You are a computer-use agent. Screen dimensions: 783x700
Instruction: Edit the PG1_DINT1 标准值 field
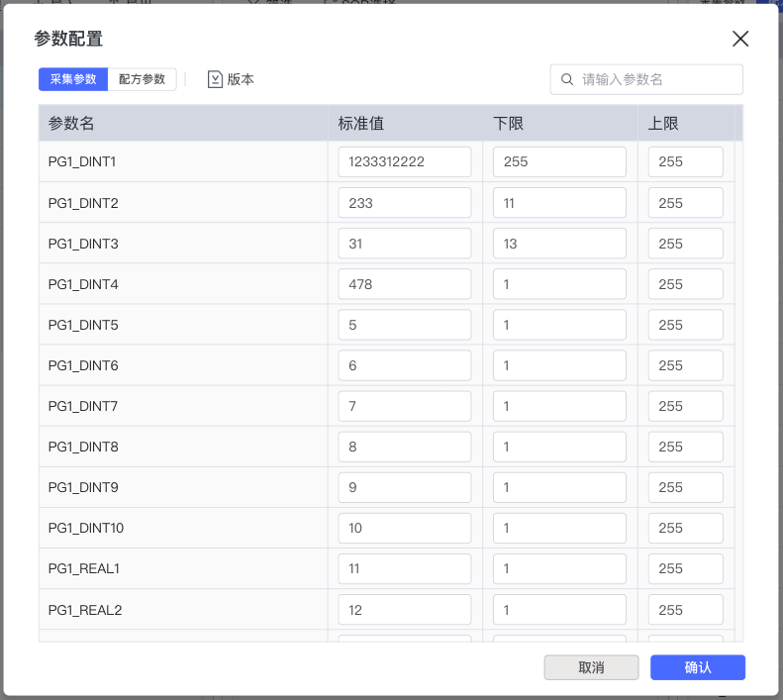point(404,161)
